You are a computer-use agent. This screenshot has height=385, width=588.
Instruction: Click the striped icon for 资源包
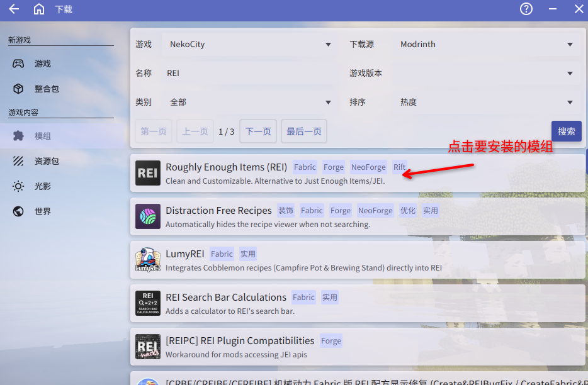pos(19,161)
